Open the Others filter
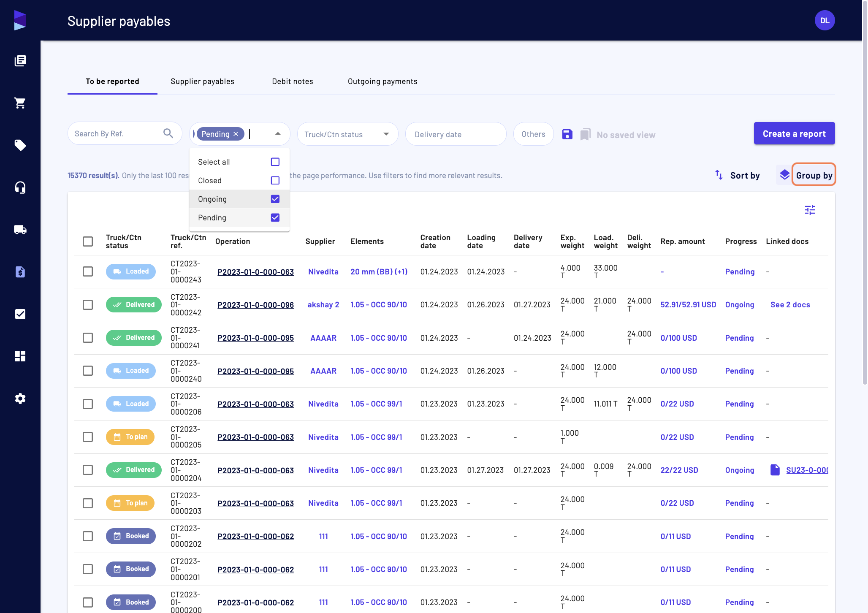 pyautogui.click(x=534, y=134)
